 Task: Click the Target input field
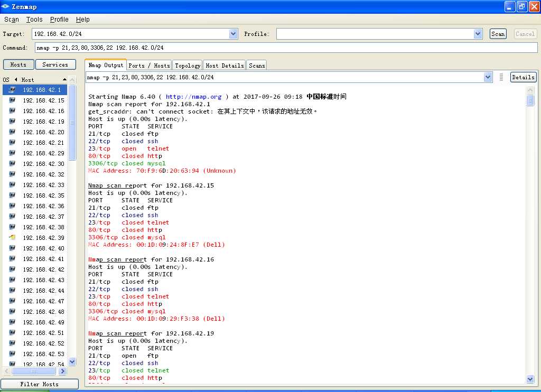[x=130, y=34]
